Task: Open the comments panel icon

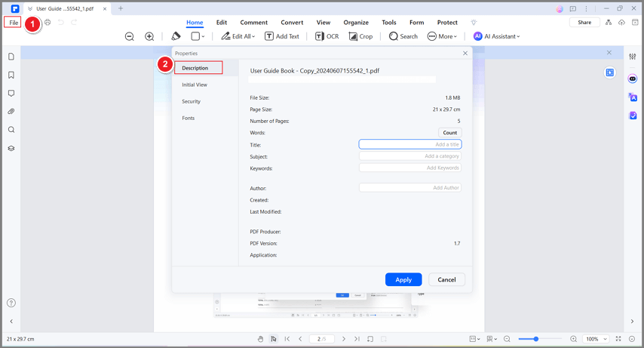Action: tap(11, 94)
